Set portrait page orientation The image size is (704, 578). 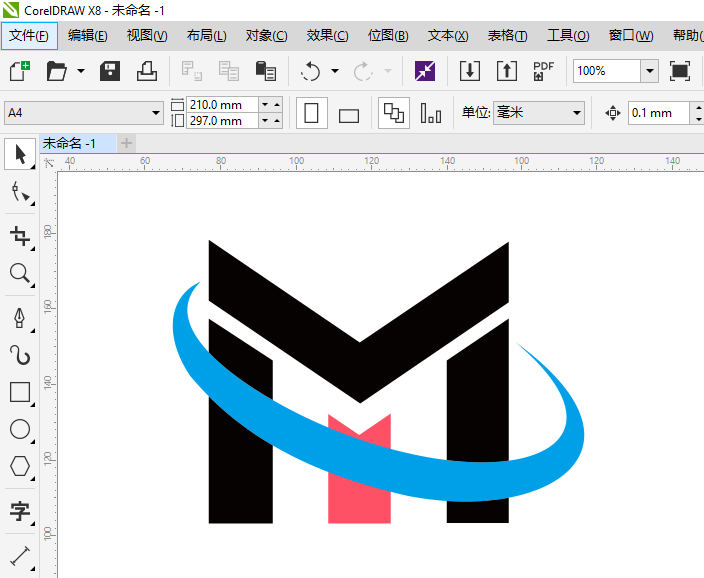click(x=312, y=113)
